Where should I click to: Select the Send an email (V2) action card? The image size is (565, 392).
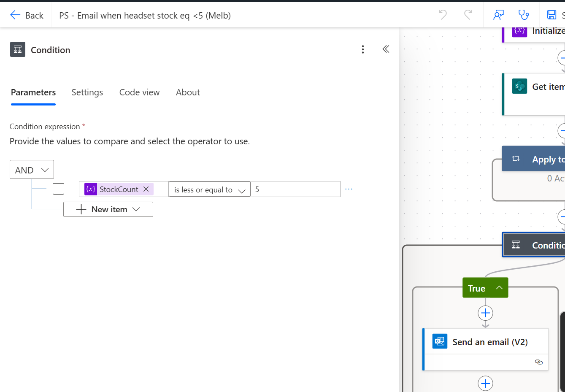[486, 349]
